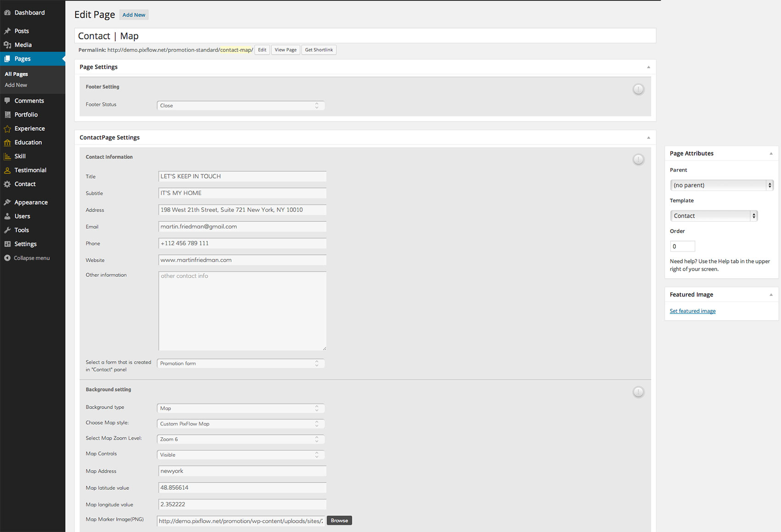
Task: Open Media library icon in sidebar
Action: pyautogui.click(x=7, y=45)
